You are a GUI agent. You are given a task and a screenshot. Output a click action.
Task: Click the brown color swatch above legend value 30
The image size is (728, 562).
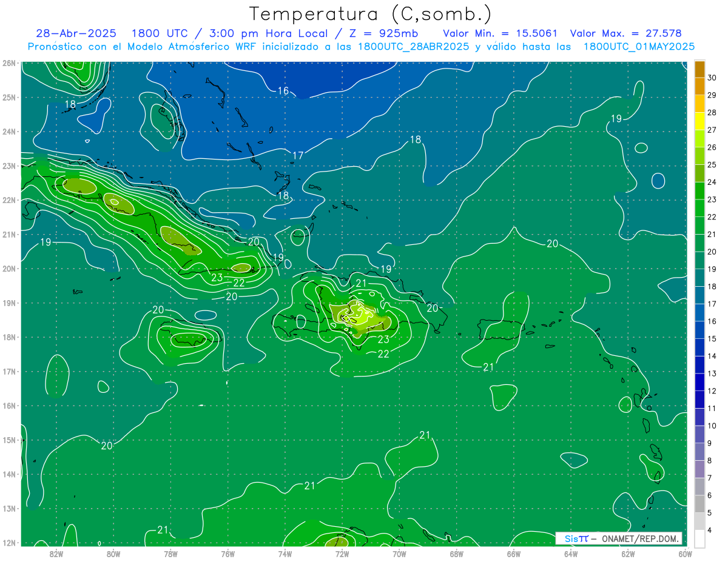[699, 69]
